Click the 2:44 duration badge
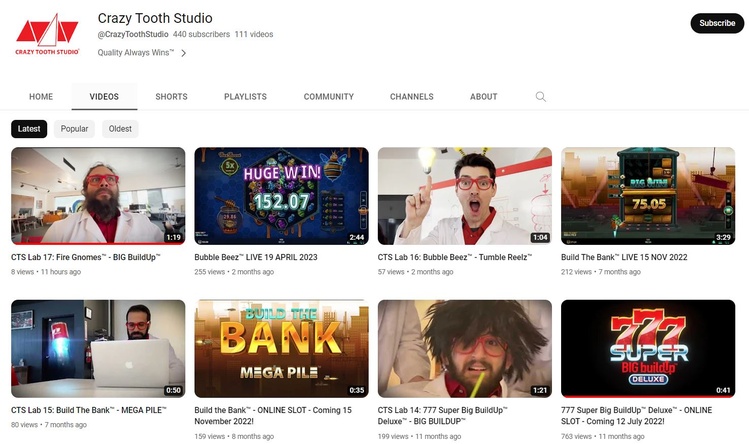Image resolution: width=749 pixels, height=444 pixels. point(356,237)
